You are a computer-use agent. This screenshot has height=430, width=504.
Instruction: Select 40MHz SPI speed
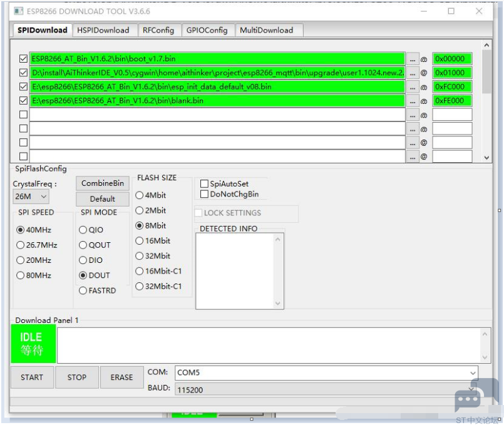(x=20, y=230)
